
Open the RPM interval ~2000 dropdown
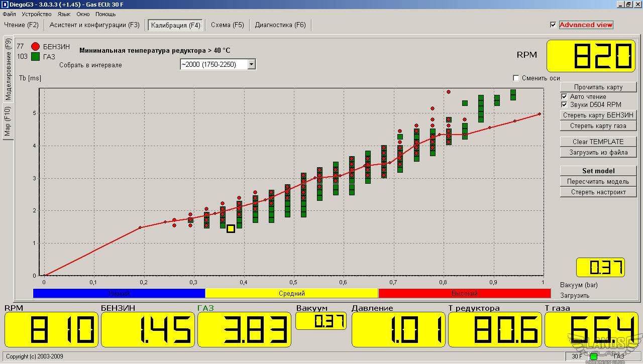coord(252,64)
